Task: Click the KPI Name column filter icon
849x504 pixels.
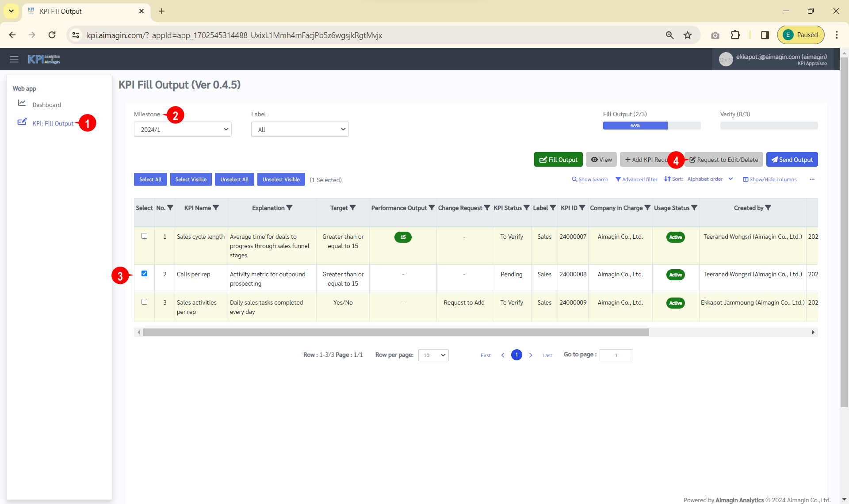Action: [216, 208]
